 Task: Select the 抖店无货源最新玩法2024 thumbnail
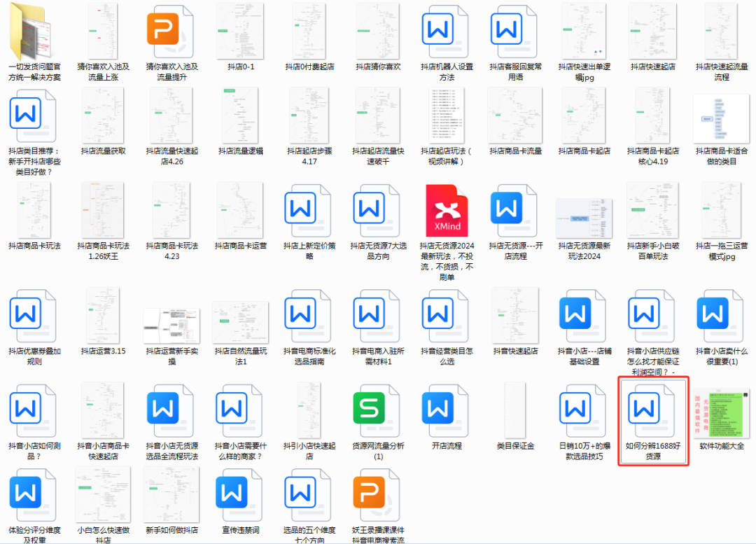584,218
